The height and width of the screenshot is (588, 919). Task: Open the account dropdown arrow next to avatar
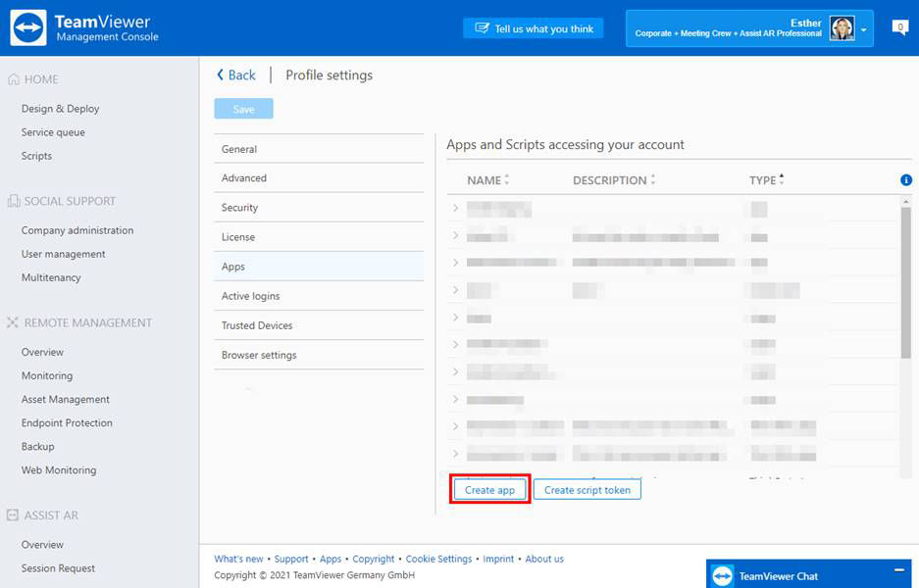pyautogui.click(x=863, y=29)
